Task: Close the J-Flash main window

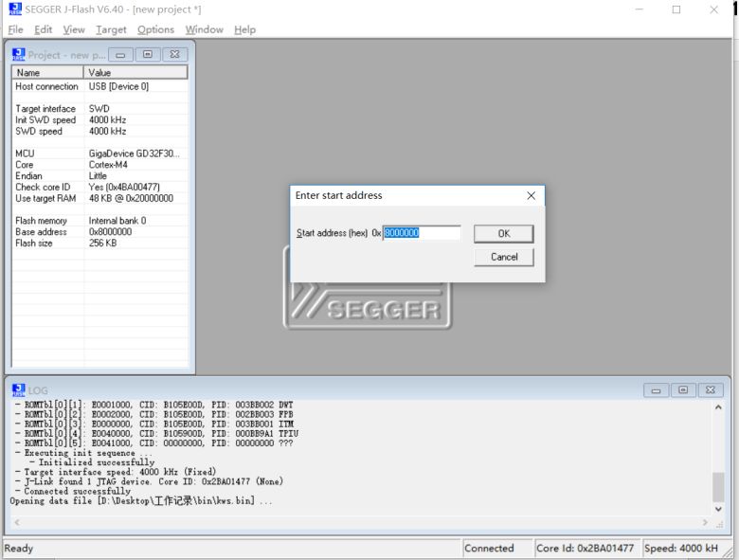Action: [714, 9]
